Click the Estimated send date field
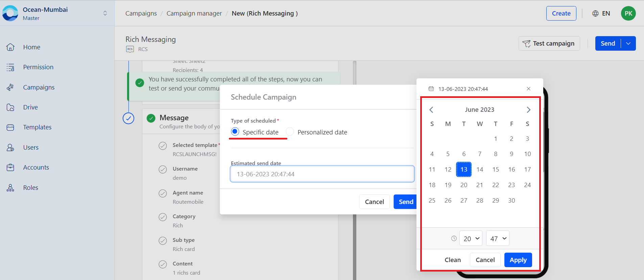 tap(322, 174)
